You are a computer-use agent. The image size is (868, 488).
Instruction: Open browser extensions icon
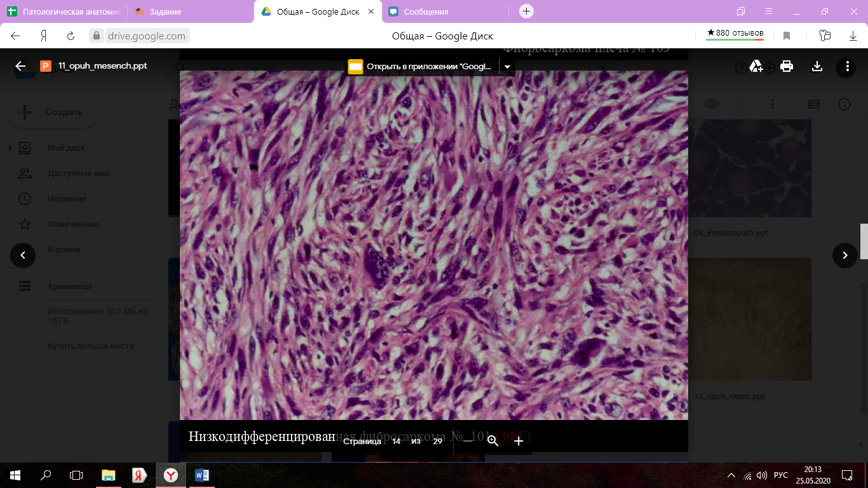coord(825,36)
